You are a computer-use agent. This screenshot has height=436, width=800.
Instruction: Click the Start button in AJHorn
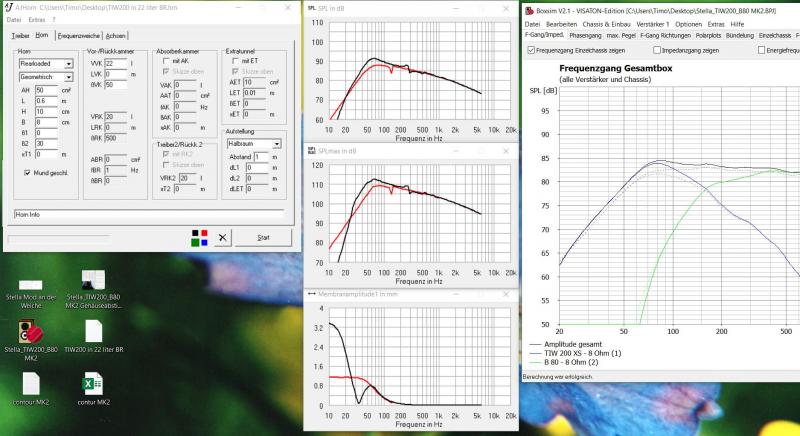point(263,238)
